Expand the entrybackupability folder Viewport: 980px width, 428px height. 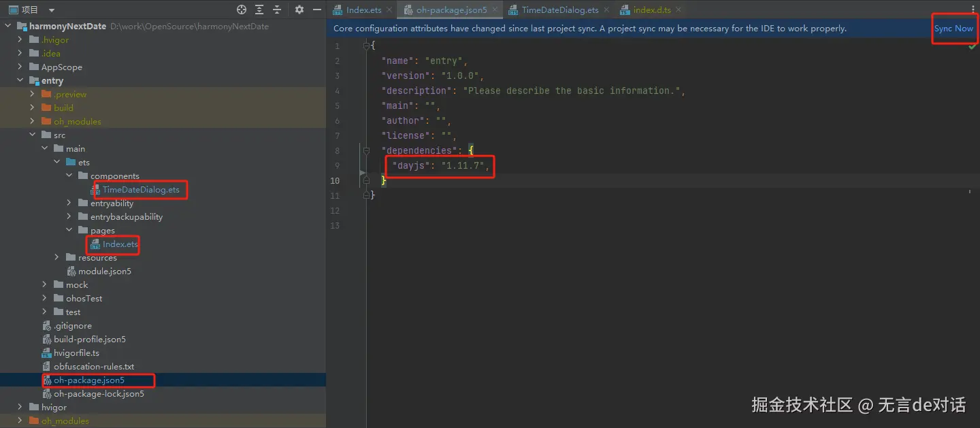[69, 216]
